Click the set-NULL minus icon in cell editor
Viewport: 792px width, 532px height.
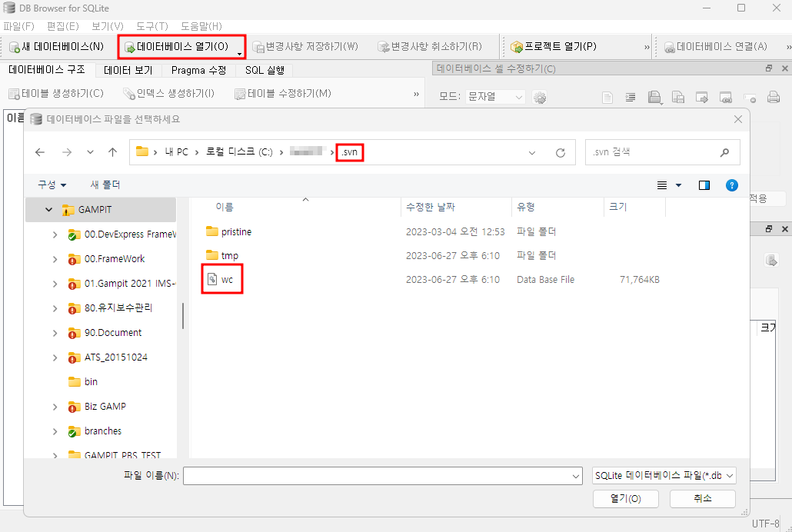tap(750, 98)
